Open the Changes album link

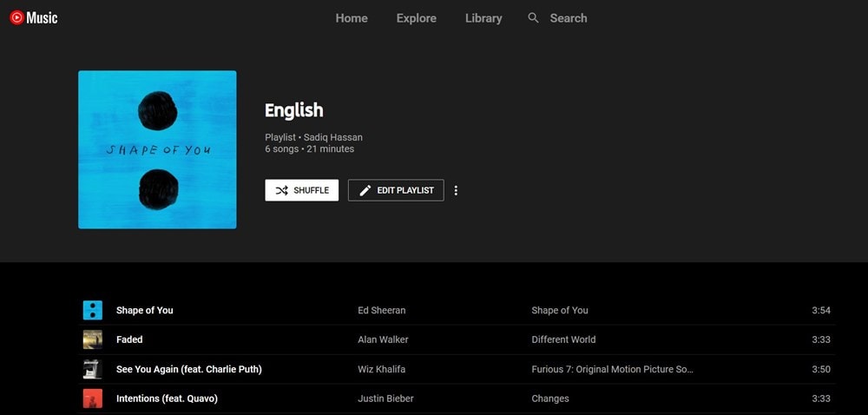[550, 399]
